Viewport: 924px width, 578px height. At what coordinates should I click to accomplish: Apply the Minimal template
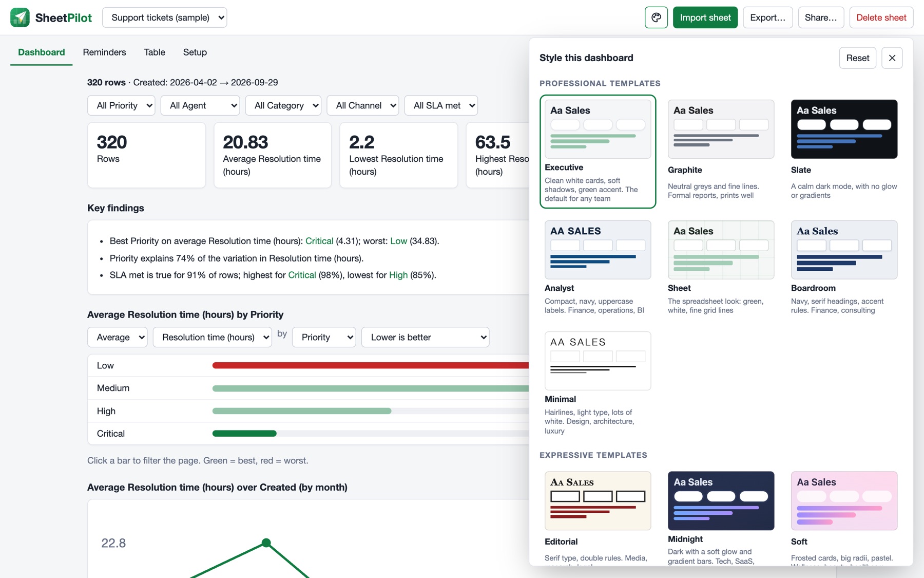pyautogui.click(x=598, y=384)
